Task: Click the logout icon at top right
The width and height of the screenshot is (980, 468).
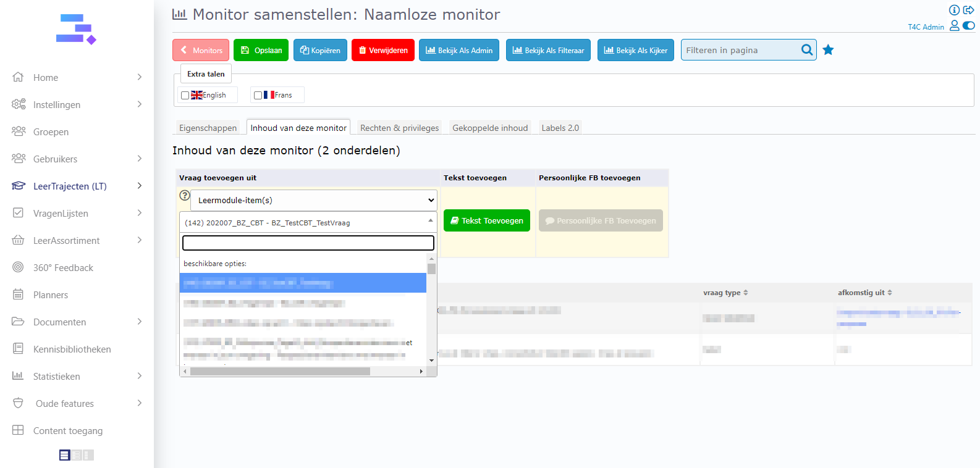Action: (x=968, y=10)
